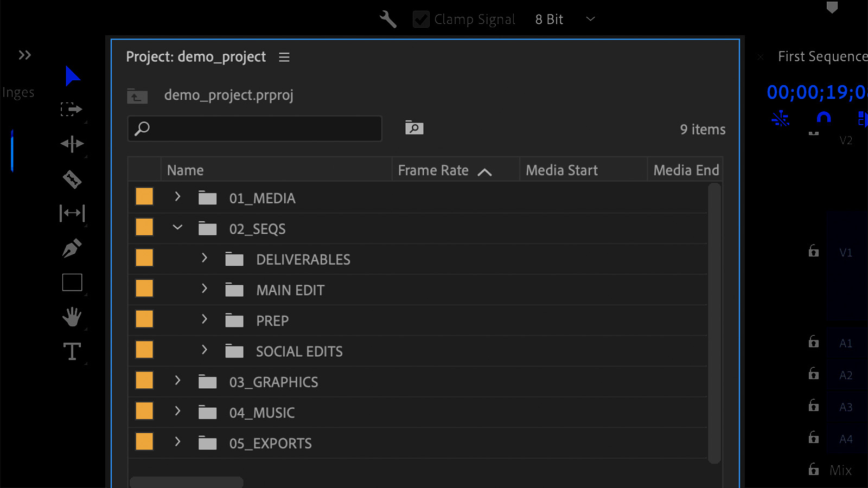Expand the 03_GRAPHICS bin
The image size is (868, 488).
tap(177, 381)
